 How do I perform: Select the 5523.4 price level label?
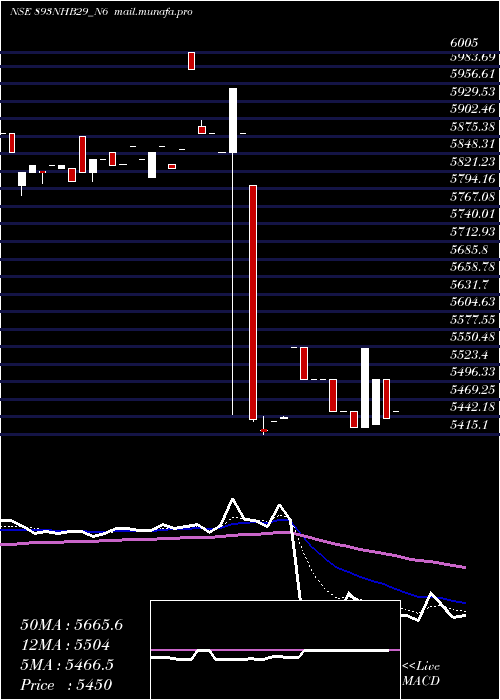pyautogui.click(x=469, y=354)
